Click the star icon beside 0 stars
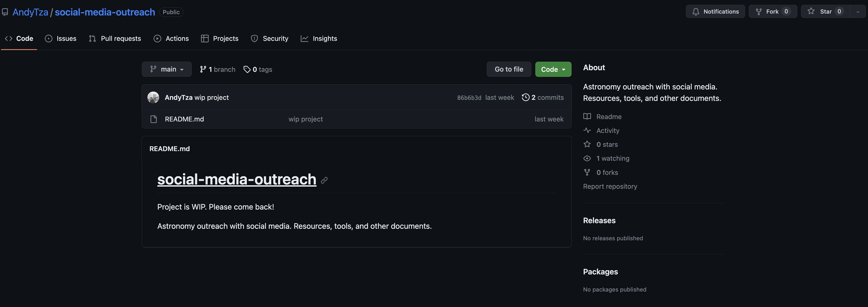Screen dimensions: 868x307 587,144
